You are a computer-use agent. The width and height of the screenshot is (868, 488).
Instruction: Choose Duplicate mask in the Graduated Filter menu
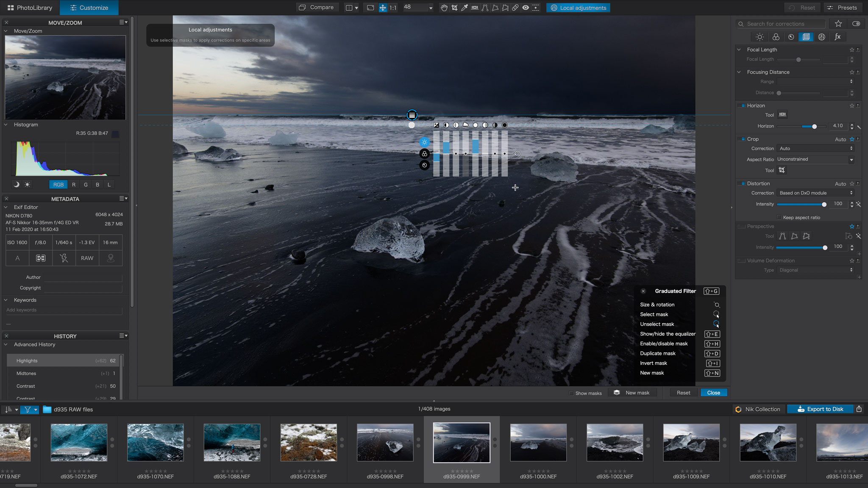(x=657, y=353)
